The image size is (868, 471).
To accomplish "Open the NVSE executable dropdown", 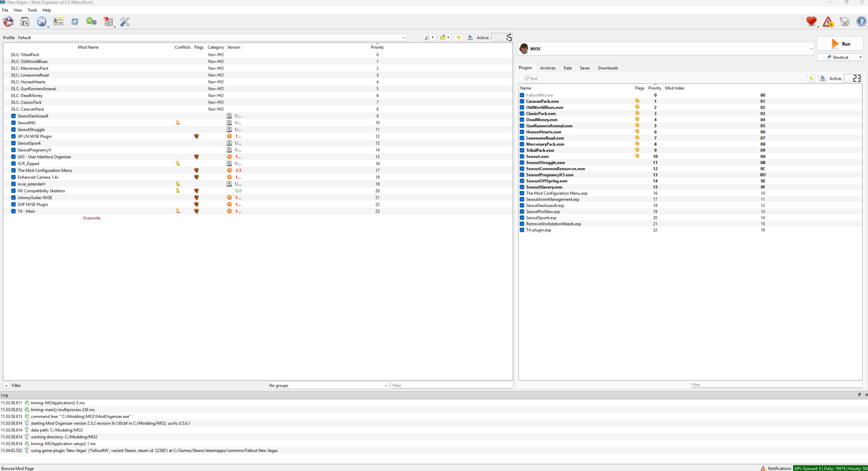I will [x=666, y=49].
